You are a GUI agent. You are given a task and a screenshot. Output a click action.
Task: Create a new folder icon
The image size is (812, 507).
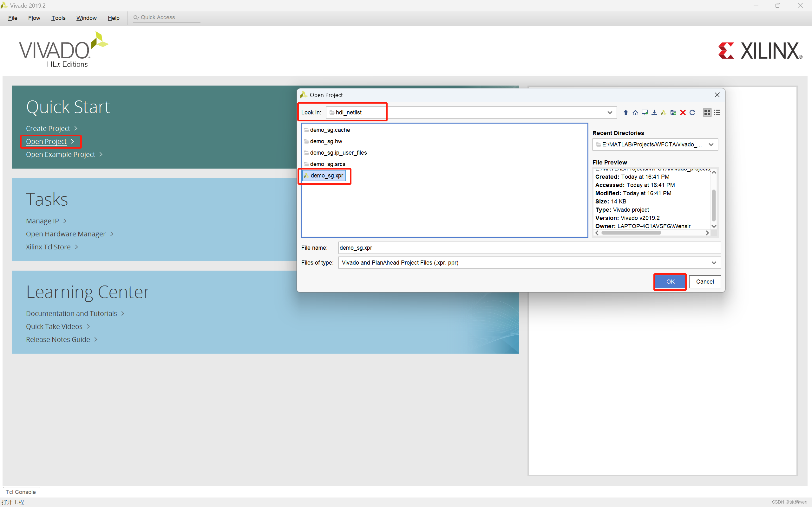[x=673, y=113]
